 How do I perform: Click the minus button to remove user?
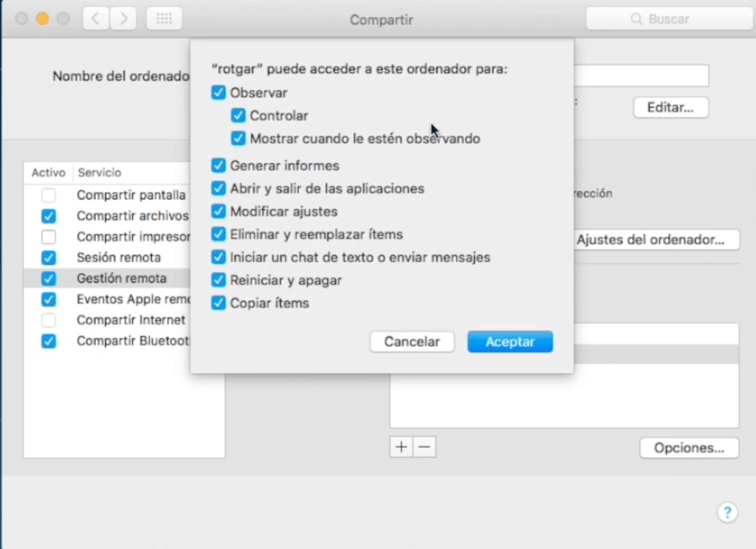424,447
